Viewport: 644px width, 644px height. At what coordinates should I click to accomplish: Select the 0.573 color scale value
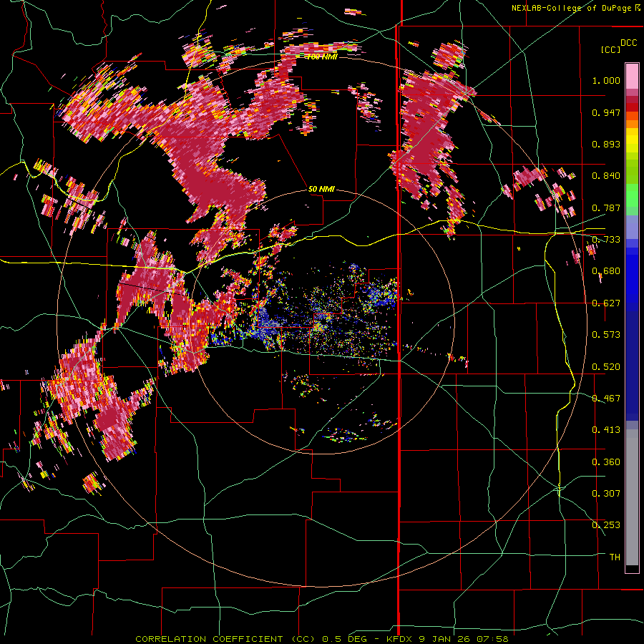(606, 335)
